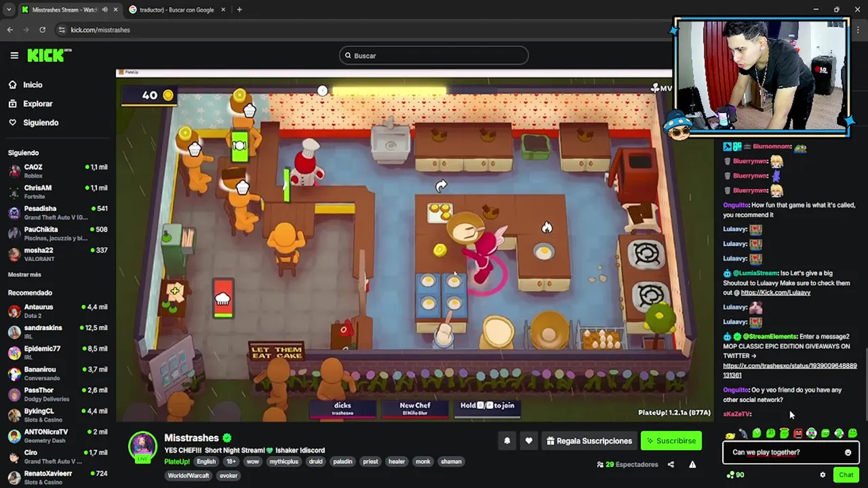Click the green Suscribirse button

(x=671, y=441)
